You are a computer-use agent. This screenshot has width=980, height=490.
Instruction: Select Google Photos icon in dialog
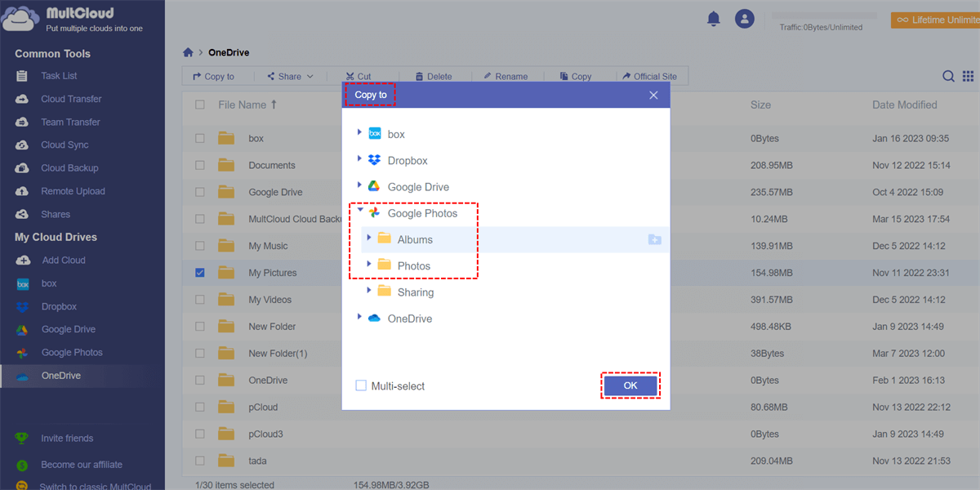click(x=375, y=212)
